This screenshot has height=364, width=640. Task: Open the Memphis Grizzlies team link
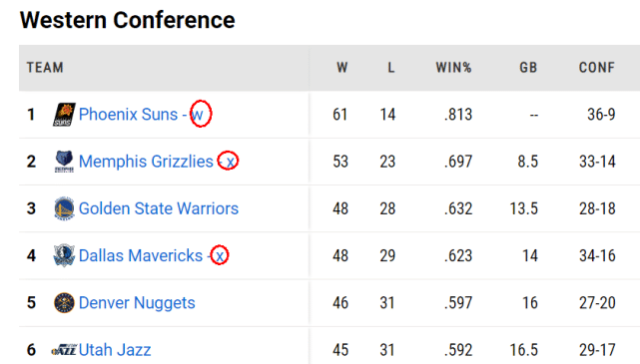pyautogui.click(x=146, y=162)
